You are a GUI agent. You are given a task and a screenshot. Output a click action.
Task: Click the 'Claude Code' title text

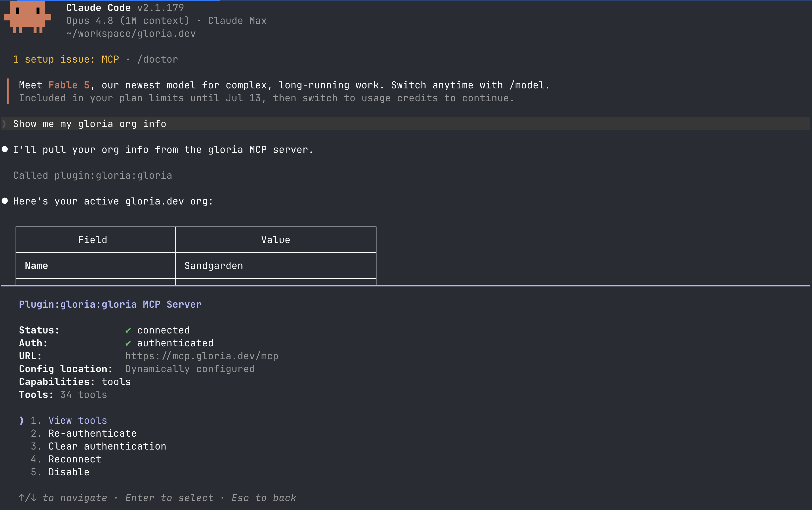click(99, 8)
